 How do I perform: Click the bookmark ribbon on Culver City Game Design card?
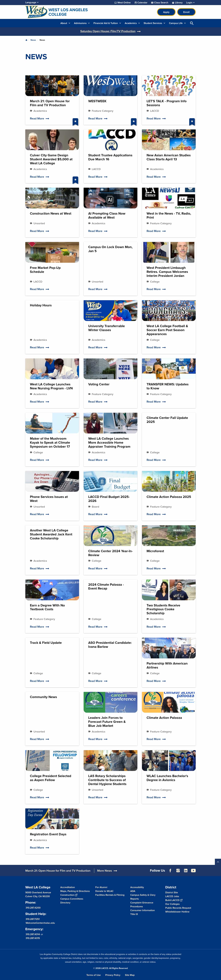[76, 180]
